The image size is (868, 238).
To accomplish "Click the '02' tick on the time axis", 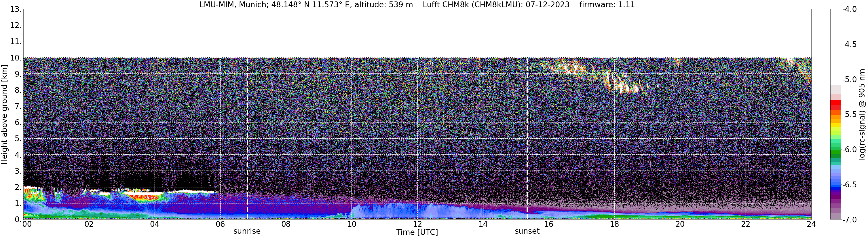I will [89, 224].
